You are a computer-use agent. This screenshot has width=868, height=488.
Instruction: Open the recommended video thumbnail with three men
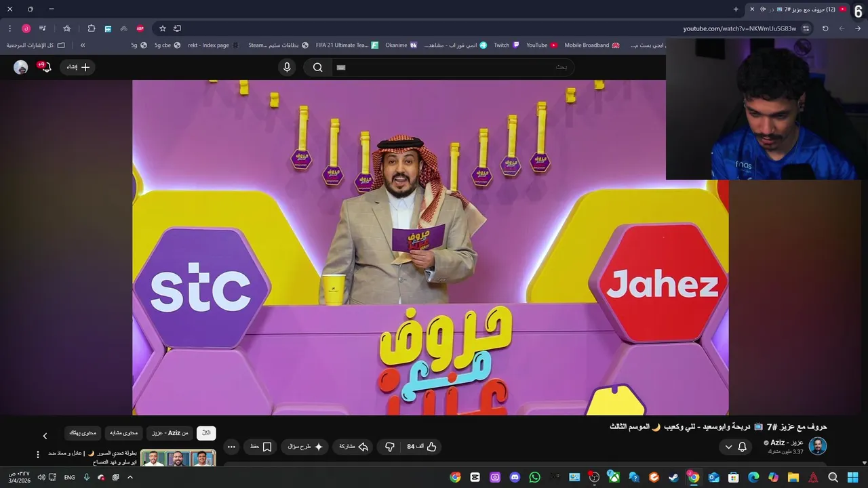click(x=178, y=457)
